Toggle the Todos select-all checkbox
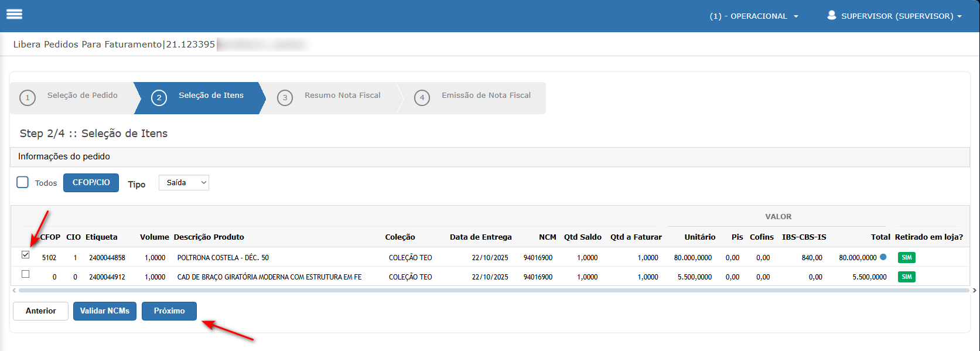This screenshot has height=351, width=980. pos(23,182)
